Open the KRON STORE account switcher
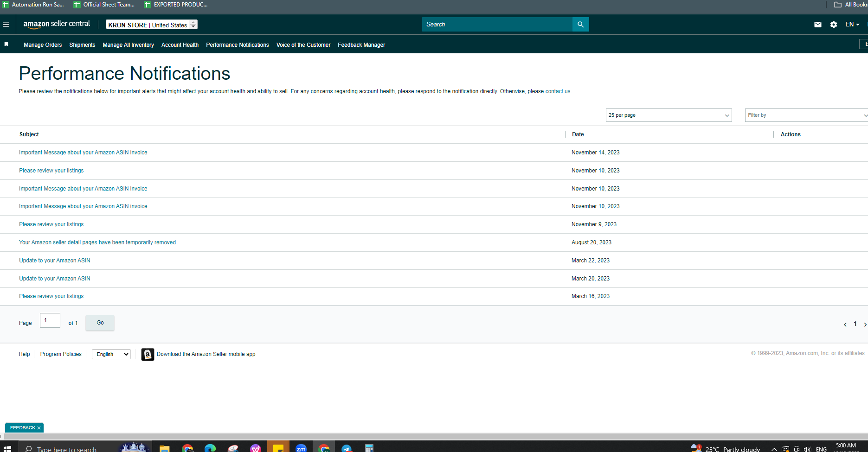This screenshot has height=452, width=868. (x=152, y=25)
